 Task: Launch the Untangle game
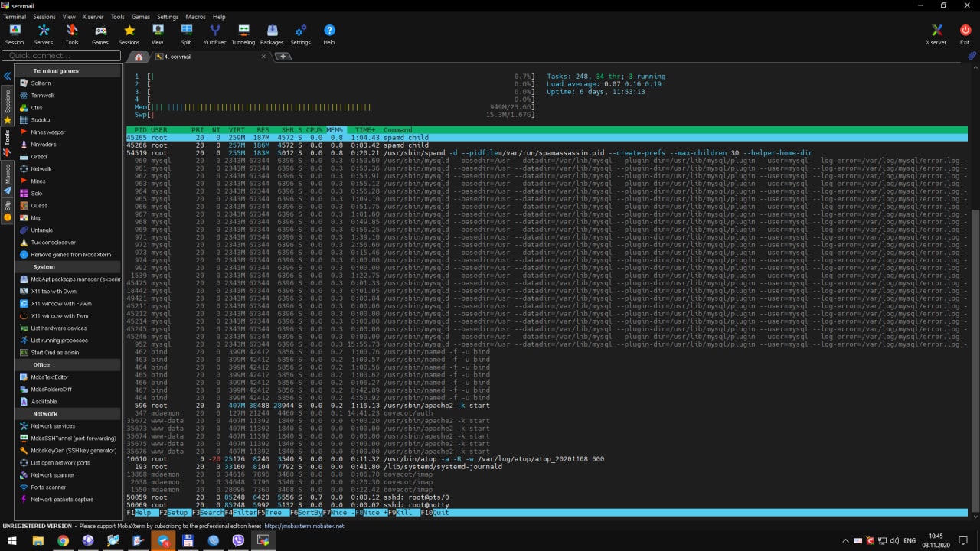(x=42, y=230)
